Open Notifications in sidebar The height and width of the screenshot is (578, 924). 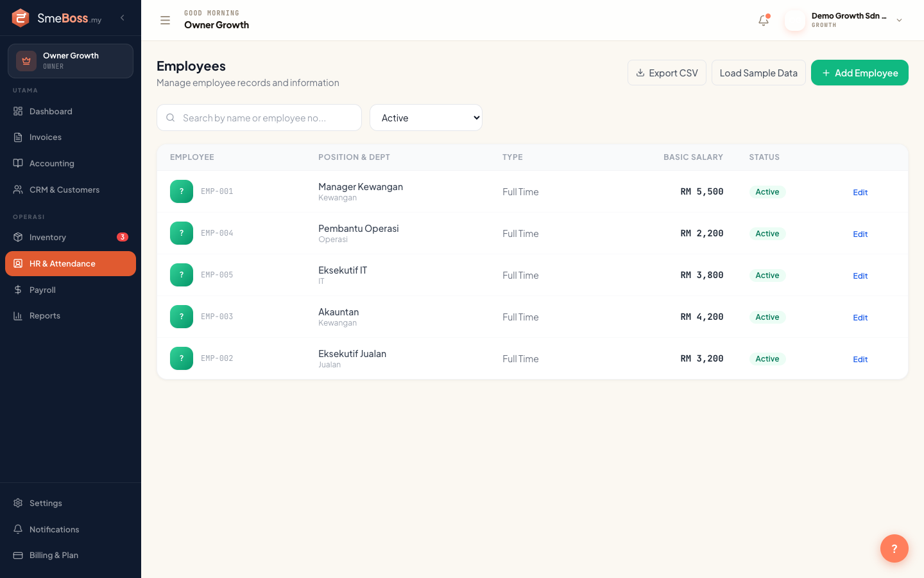[x=71, y=529]
